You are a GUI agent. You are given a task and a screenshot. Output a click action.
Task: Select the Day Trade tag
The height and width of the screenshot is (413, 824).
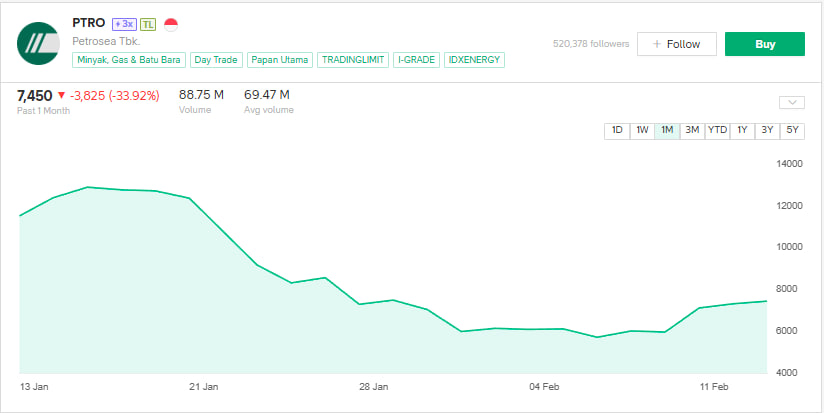[x=215, y=60]
